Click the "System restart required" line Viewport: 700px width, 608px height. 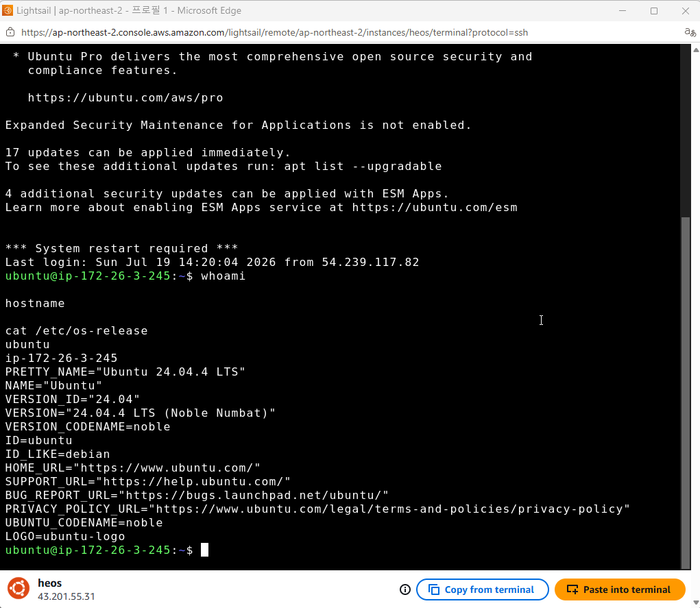(x=121, y=249)
